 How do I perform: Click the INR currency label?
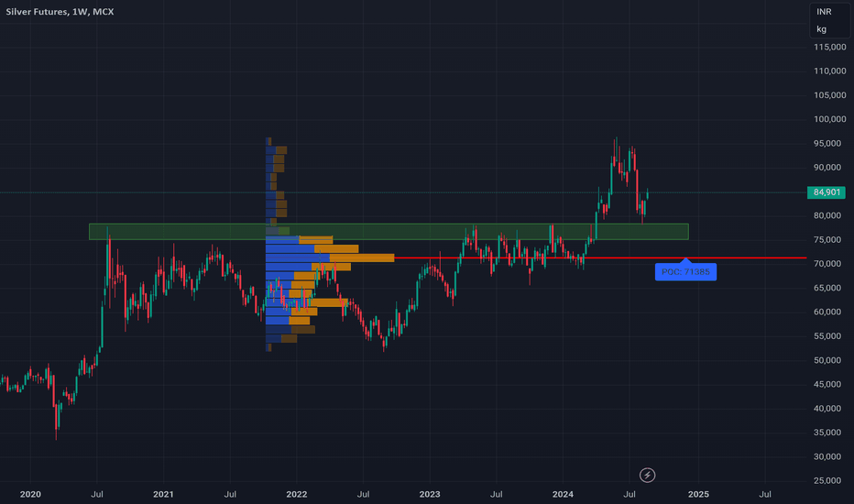(x=824, y=11)
